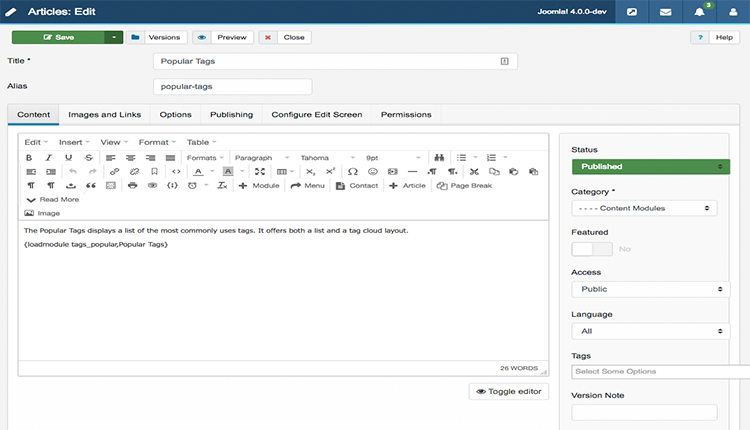
Task: Toggle the Featured switch
Action: point(591,248)
